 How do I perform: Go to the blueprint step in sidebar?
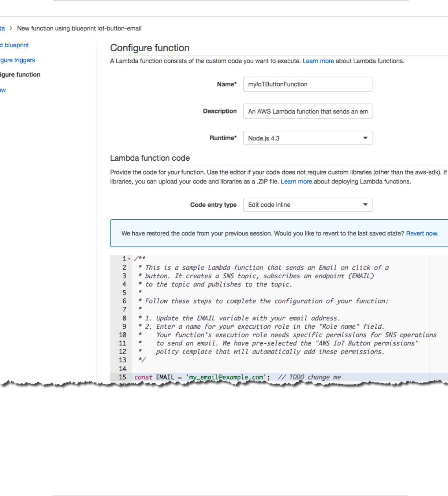pos(14,45)
